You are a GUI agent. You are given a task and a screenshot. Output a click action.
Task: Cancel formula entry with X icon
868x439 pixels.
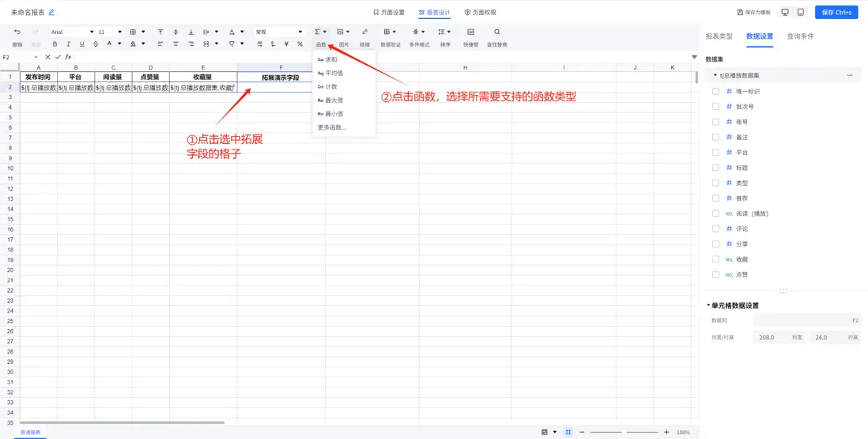click(47, 57)
